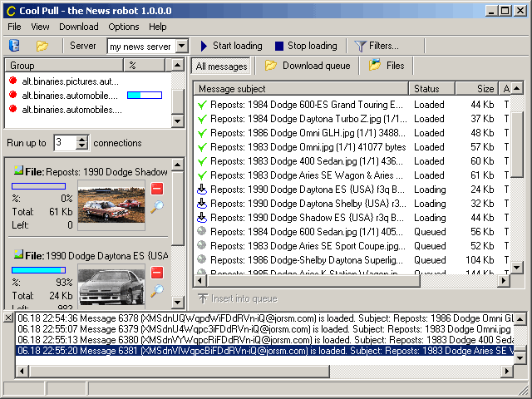Cancel download of 1990 Dodge Daytona ES file
This screenshot has height=399, width=532.
(157, 273)
